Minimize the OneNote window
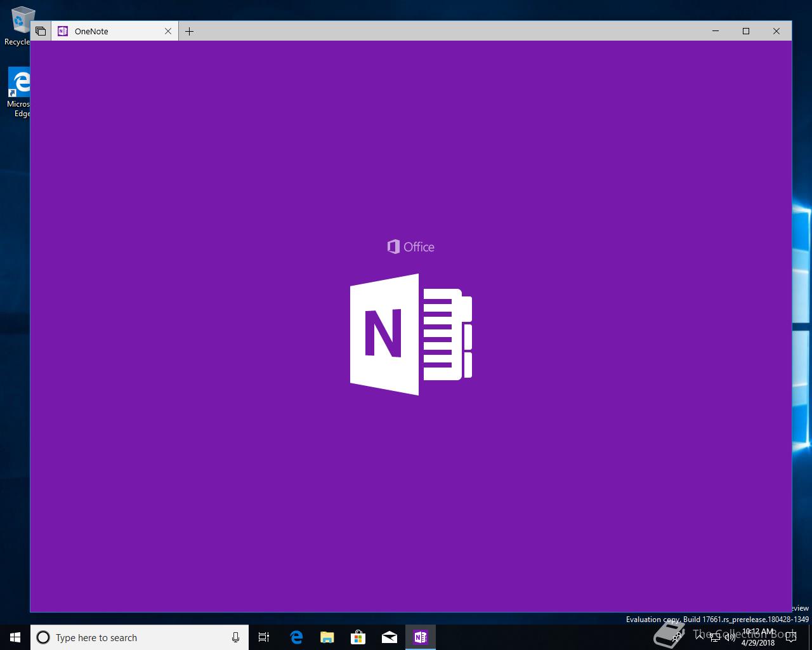 point(716,31)
